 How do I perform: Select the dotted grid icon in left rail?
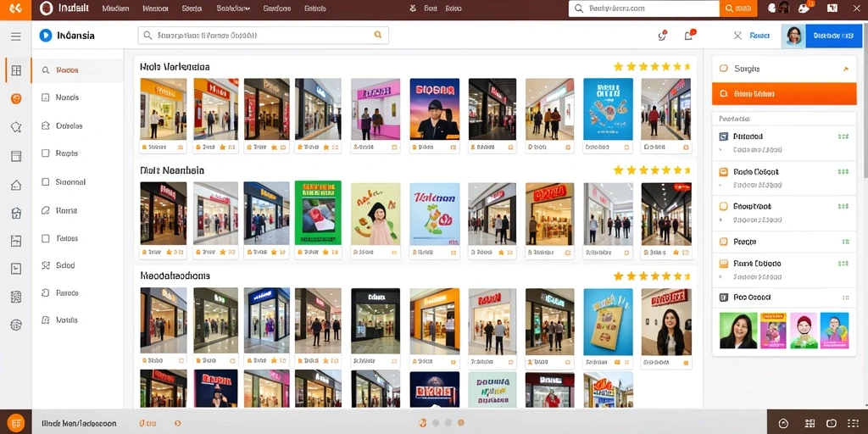[16, 297]
